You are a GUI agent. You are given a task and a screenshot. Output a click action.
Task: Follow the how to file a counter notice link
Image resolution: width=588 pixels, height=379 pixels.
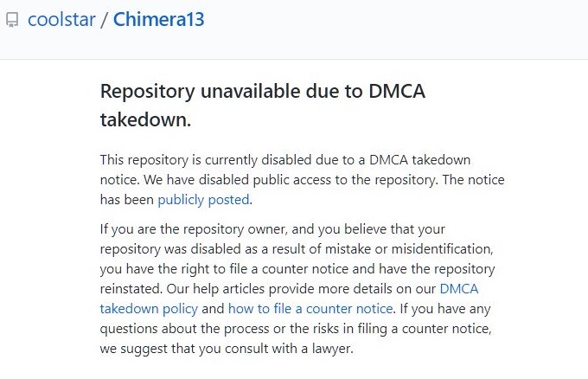[x=311, y=308]
